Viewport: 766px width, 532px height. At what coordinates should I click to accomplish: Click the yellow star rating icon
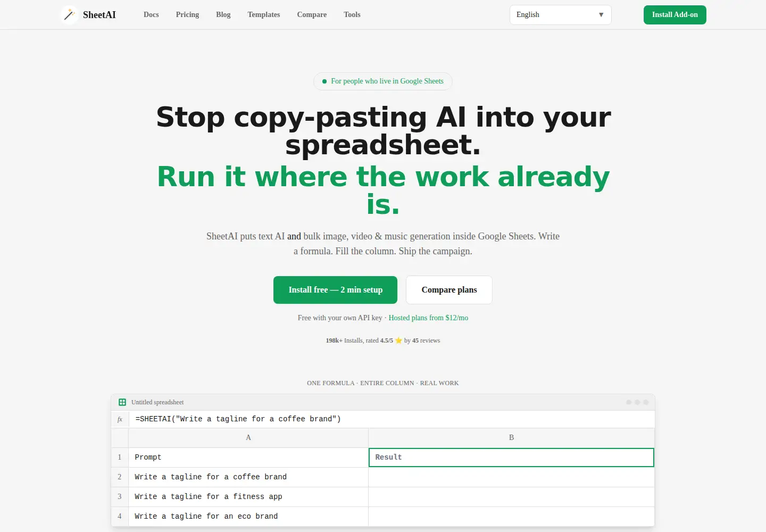398,340
